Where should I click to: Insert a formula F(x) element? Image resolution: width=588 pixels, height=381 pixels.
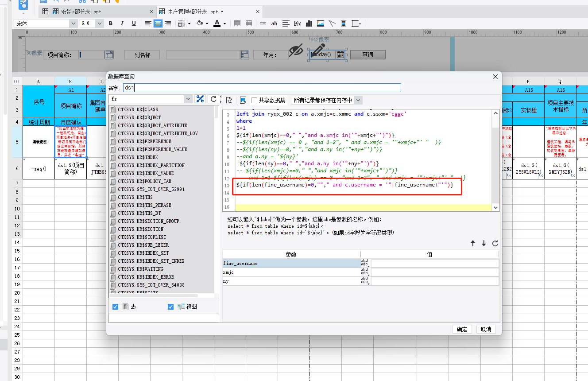(x=298, y=23)
